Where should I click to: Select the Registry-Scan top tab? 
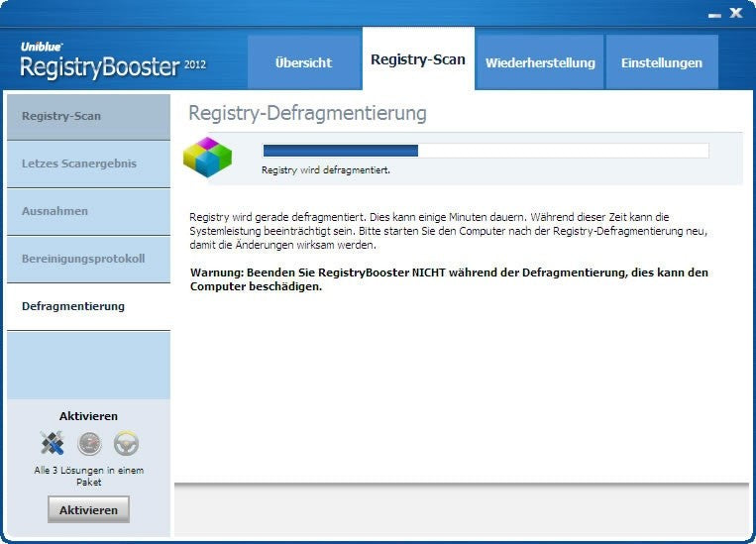418,58
